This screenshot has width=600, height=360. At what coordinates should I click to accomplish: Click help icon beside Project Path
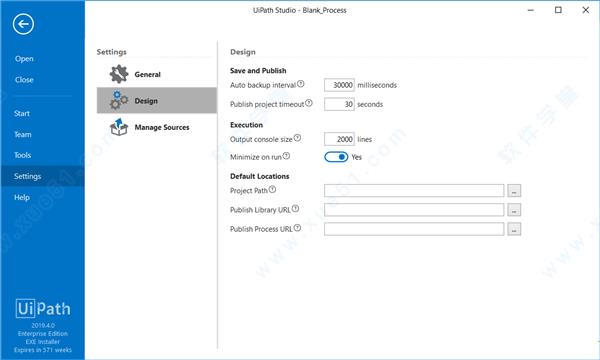coord(272,189)
